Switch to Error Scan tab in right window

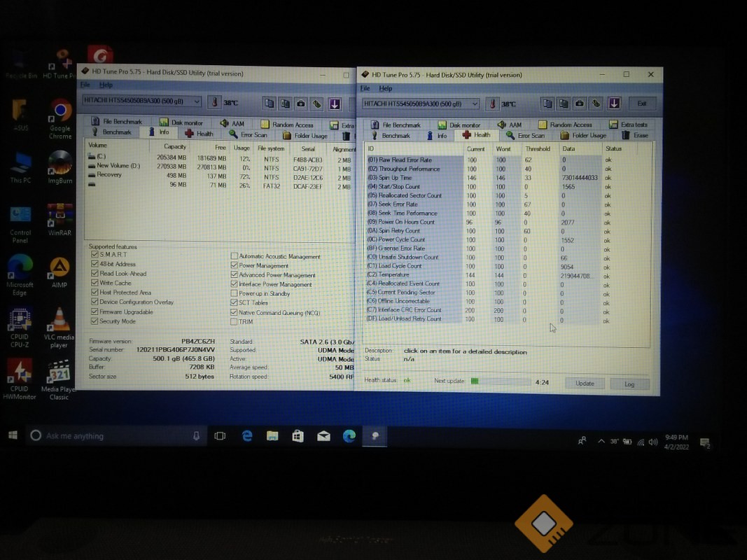(x=526, y=136)
